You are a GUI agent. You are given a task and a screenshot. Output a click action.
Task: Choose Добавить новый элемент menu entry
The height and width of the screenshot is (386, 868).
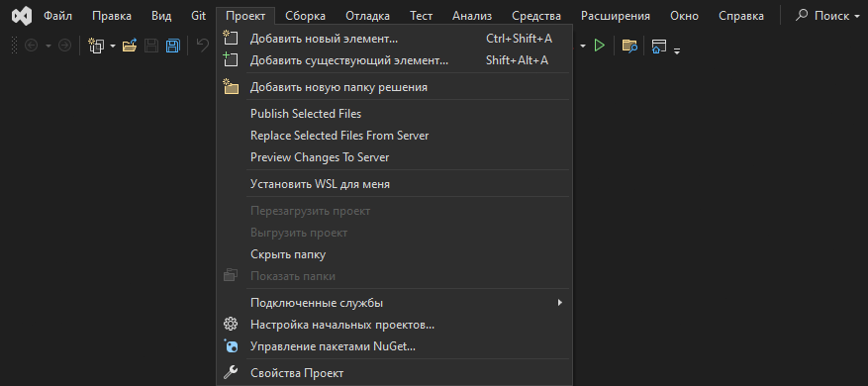pyautogui.click(x=394, y=39)
